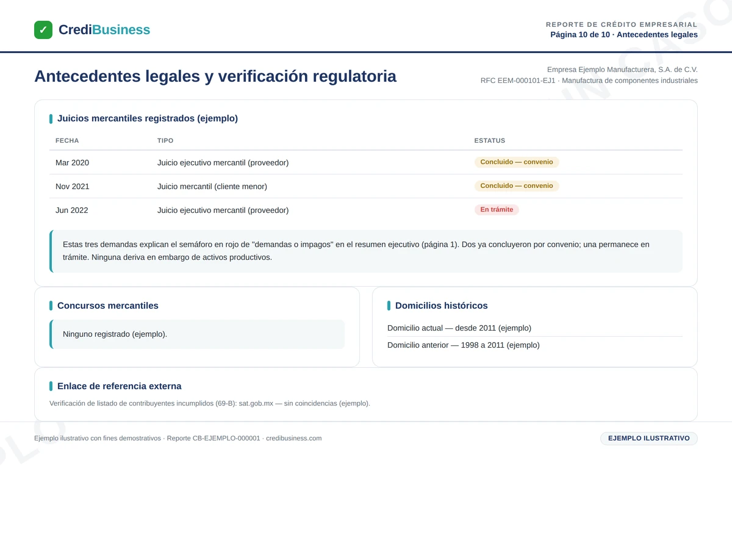Click 'Ninguno registrado (ejemplo).' note
This screenshot has height=560, width=732.
click(x=197, y=334)
